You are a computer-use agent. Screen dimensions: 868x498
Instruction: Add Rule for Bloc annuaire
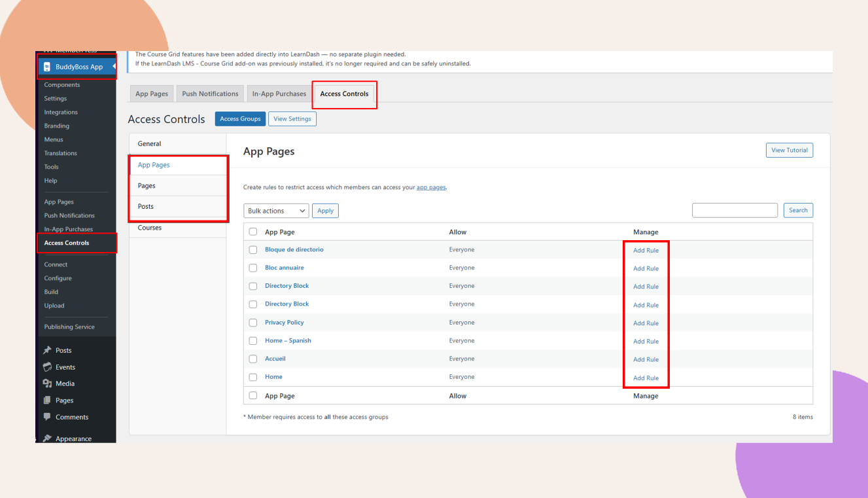(x=646, y=268)
